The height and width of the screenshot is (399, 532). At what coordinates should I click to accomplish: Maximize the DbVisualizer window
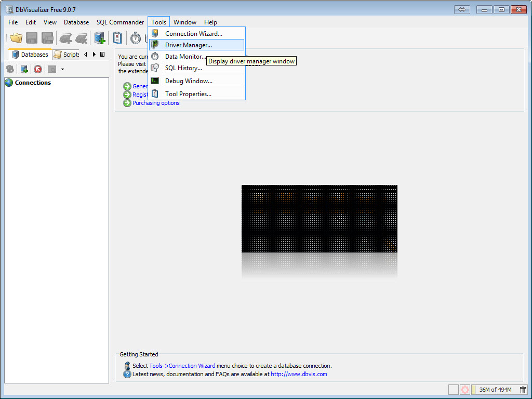tap(501, 9)
